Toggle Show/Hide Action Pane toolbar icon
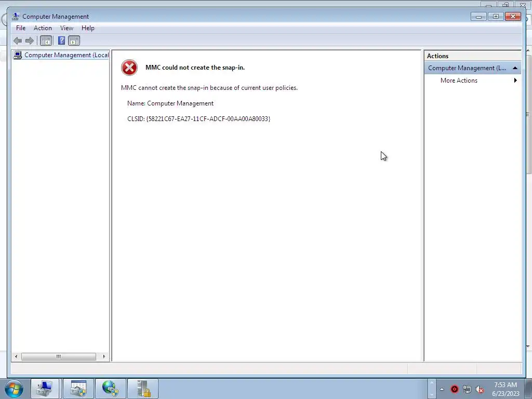Viewport: 532px width, 399px height. [x=74, y=41]
